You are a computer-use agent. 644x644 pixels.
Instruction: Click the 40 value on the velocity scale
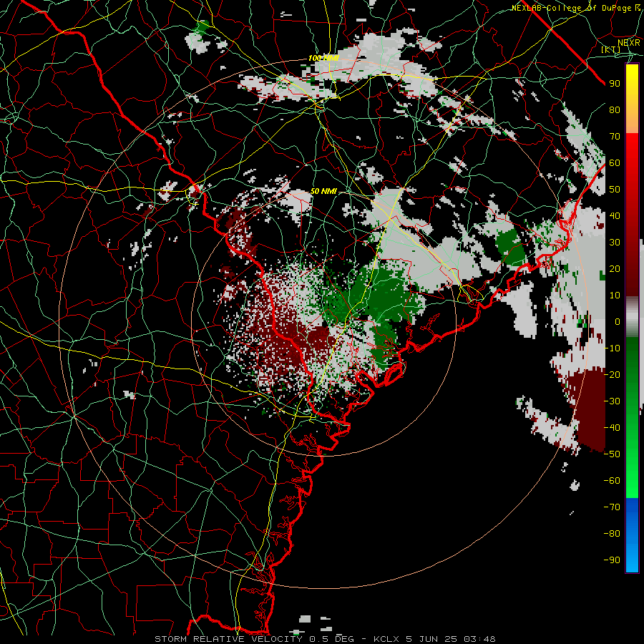pyautogui.click(x=615, y=216)
